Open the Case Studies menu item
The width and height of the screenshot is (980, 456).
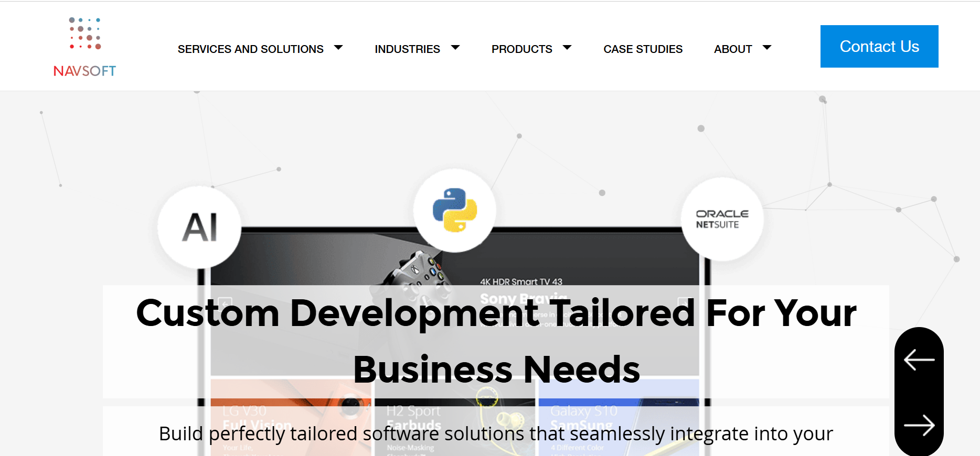tap(643, 49)
